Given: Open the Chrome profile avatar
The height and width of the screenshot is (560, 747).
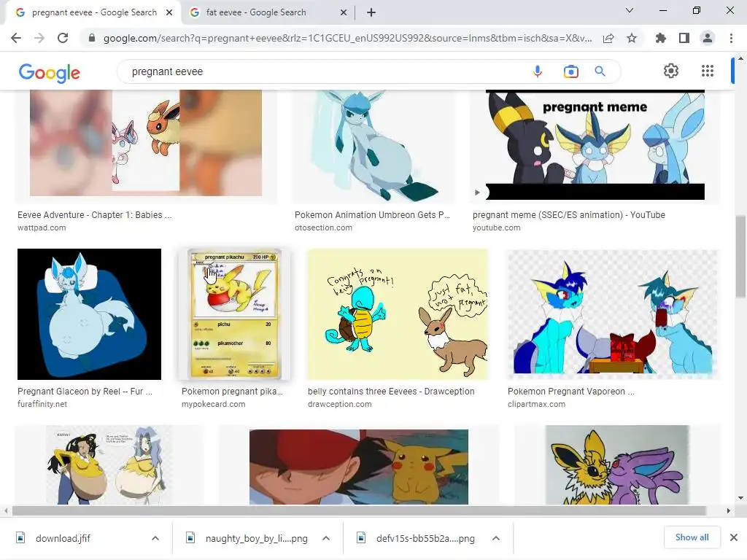Looking at the screenshot, I should click(x=708, y=38).
